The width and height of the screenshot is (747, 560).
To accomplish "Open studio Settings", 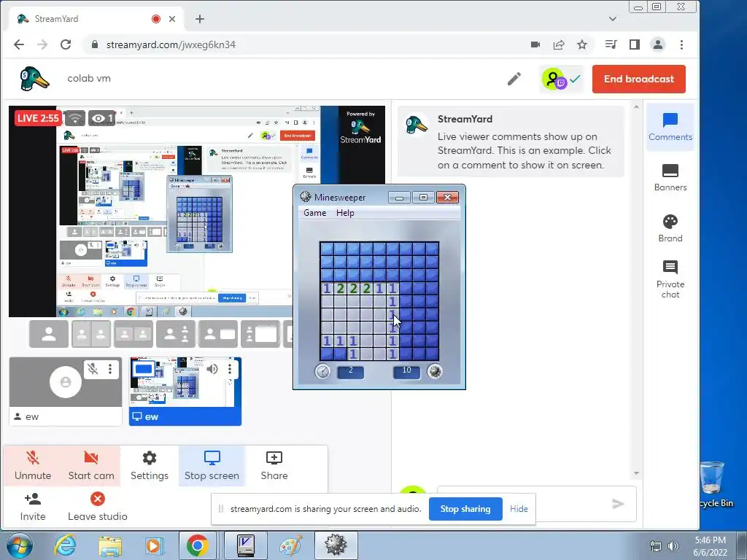I will point(149,466).
